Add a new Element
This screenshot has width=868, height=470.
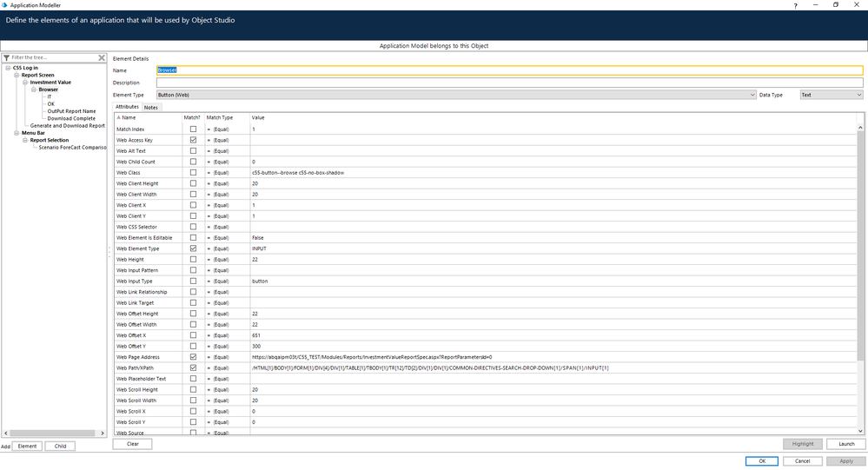coord(27,447)
